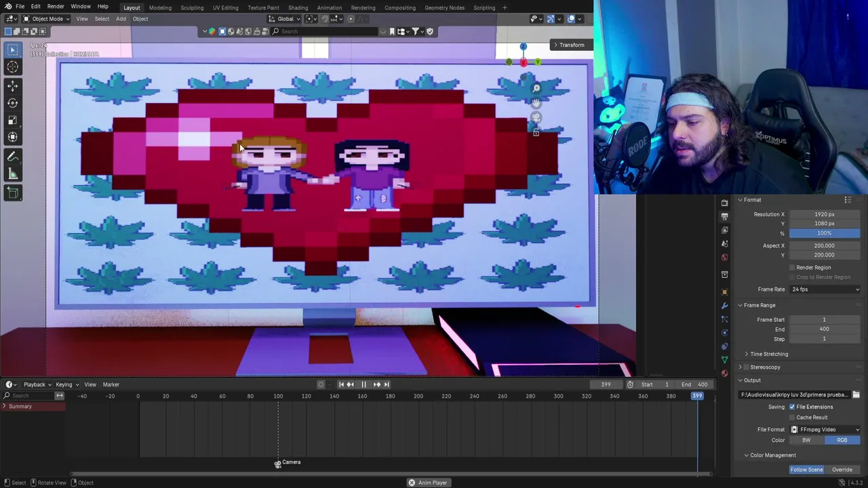Click the resolution percentage slider
The height and width of the screenshot is (488, 868).
(825, 233)
